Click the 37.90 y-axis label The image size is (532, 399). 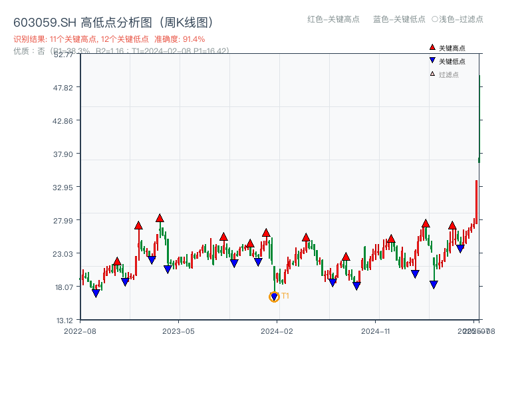coord(63,154)
